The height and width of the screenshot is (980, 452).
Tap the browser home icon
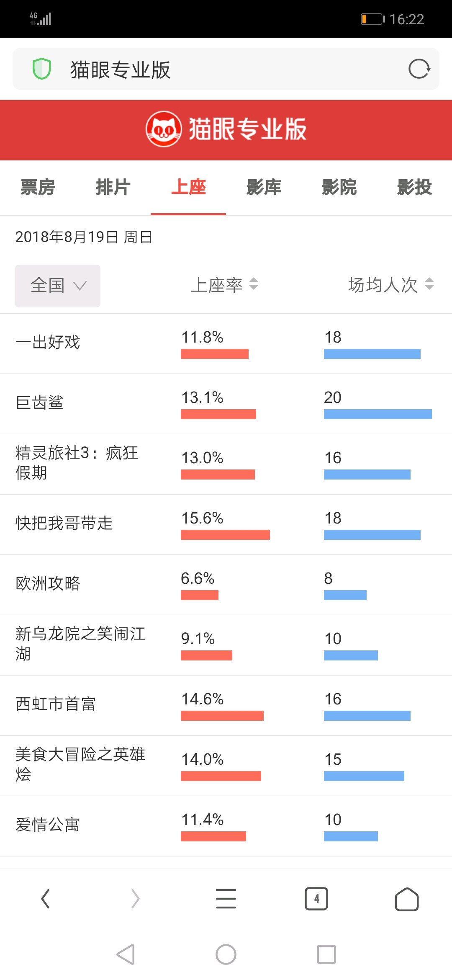pos(407,899)
